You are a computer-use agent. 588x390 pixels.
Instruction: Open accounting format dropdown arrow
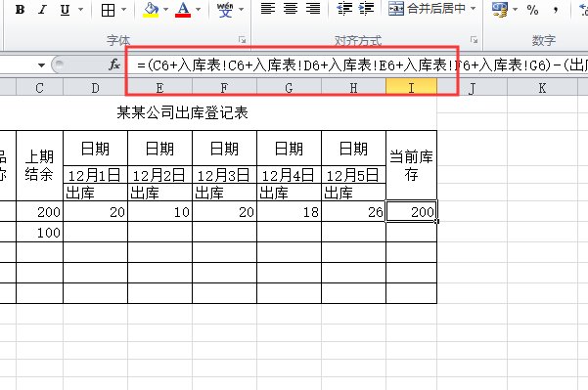pos(515,10)
